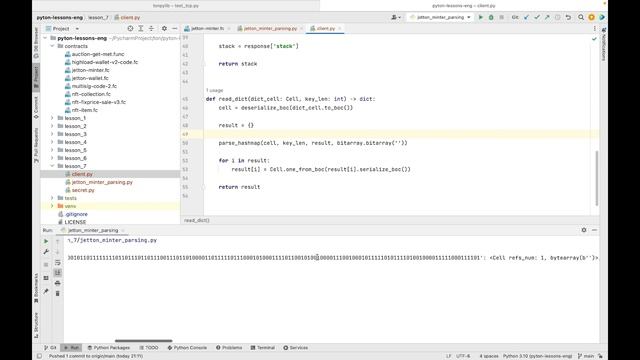Image resolution: width=640 pixels, height=360 pixels.
Task: Open Python Packages tool window
Action: tap(109, 348)
